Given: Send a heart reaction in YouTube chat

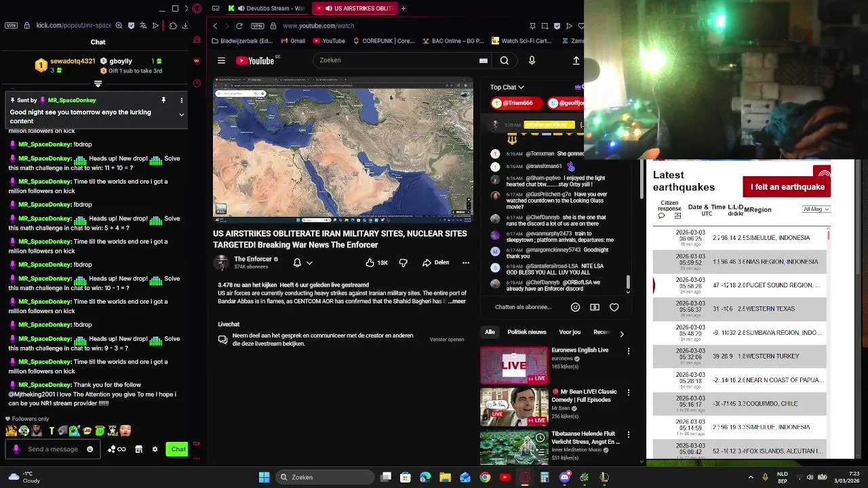Looking at the screenshot, I should (614, 307).
